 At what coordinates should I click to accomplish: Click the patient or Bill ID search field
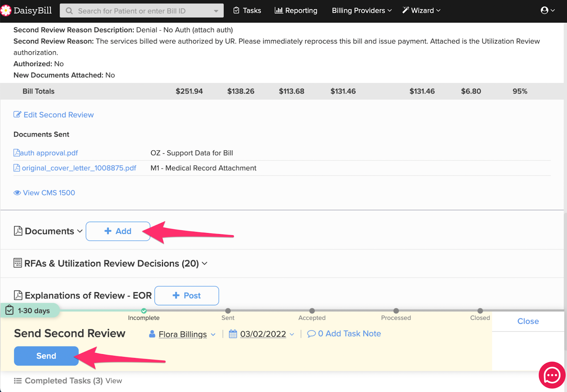coord(142,11)
